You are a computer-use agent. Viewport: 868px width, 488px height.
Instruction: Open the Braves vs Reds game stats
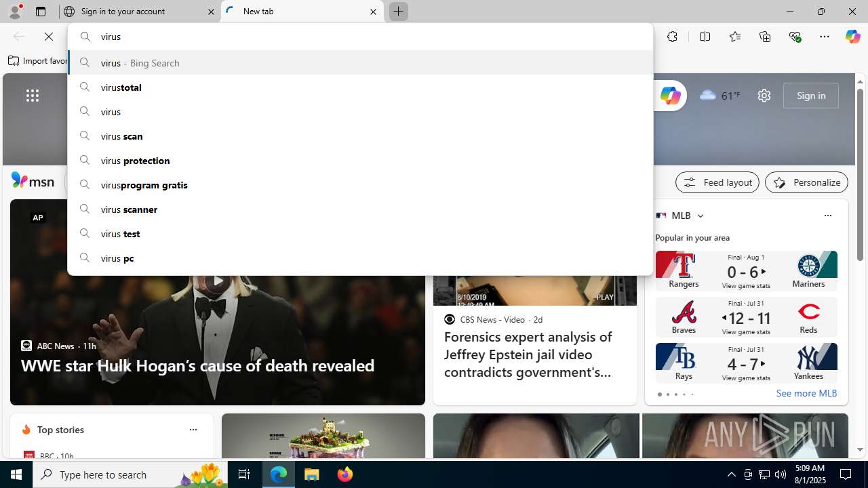tap(746, 317)
